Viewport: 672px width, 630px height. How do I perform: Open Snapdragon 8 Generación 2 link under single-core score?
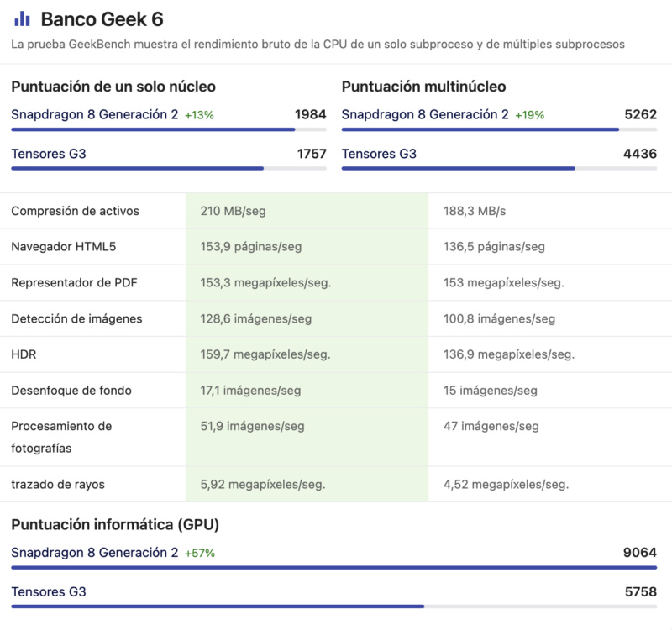coord(95,114)
